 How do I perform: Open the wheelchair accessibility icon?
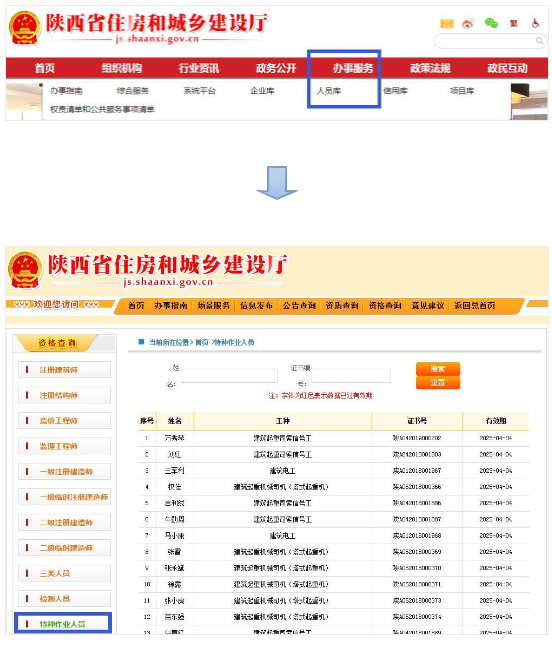click(x=535, y=23)
